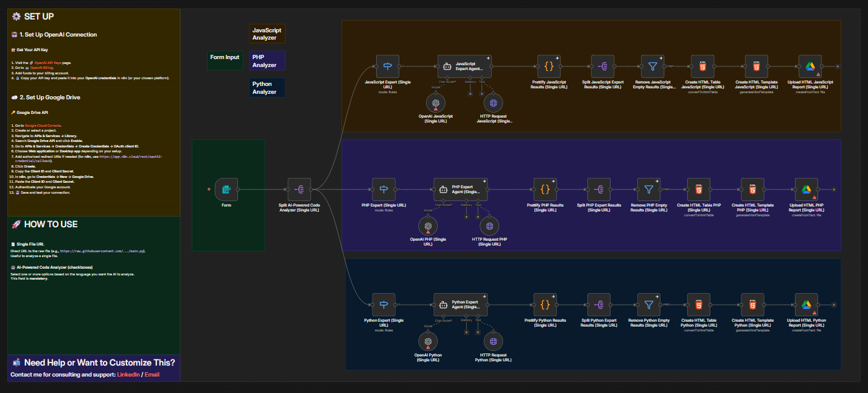The height and width of the screenshot is (393, 868).
Task: Open the OpenAI Python chat model node
Action: [x=429, y=341]
